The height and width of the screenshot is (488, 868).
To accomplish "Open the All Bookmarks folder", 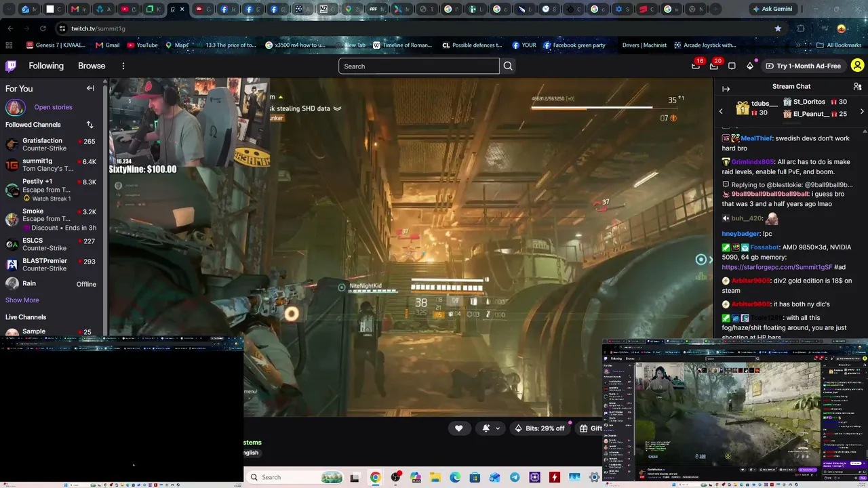I will (839, 45).
